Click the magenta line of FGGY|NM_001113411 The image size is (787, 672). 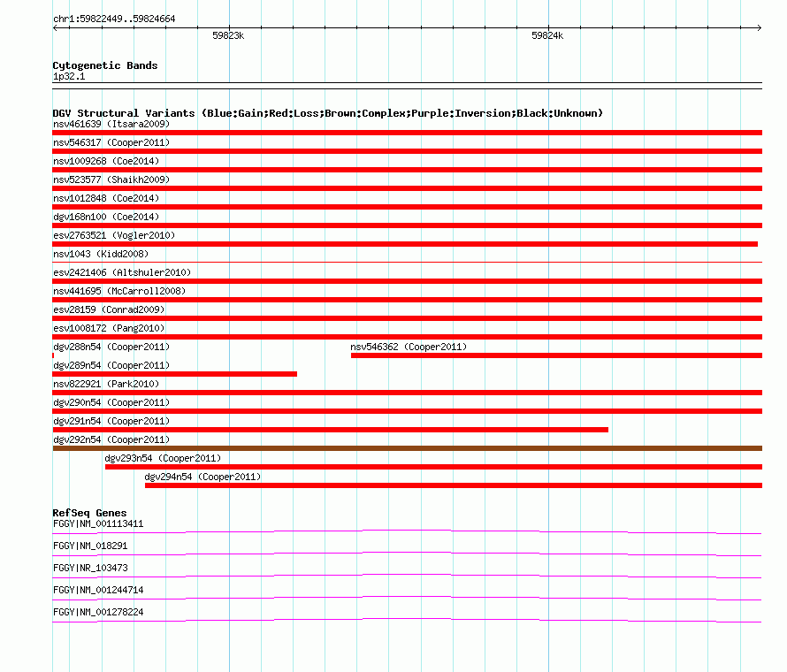[x=407, y=531]
